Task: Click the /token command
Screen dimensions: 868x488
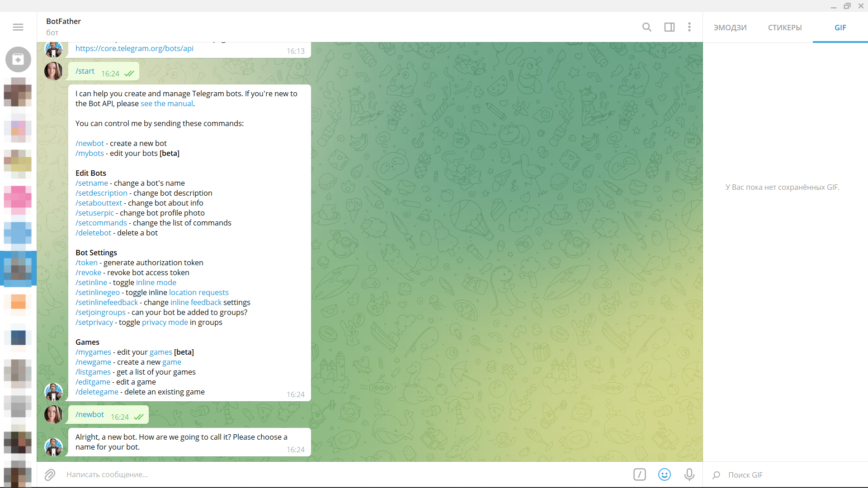Action: tap(86, 263)
